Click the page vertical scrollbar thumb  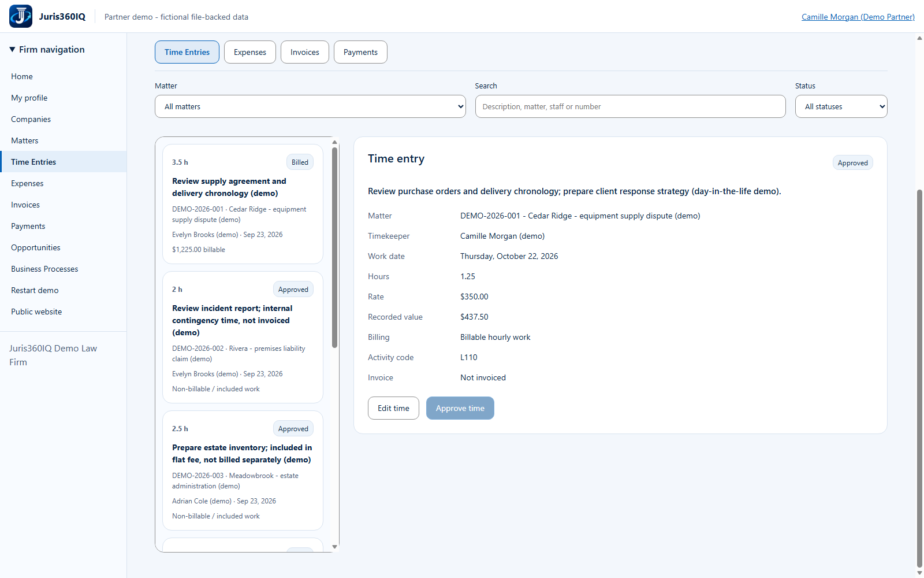pyautogui.click(x=919, y=379)
